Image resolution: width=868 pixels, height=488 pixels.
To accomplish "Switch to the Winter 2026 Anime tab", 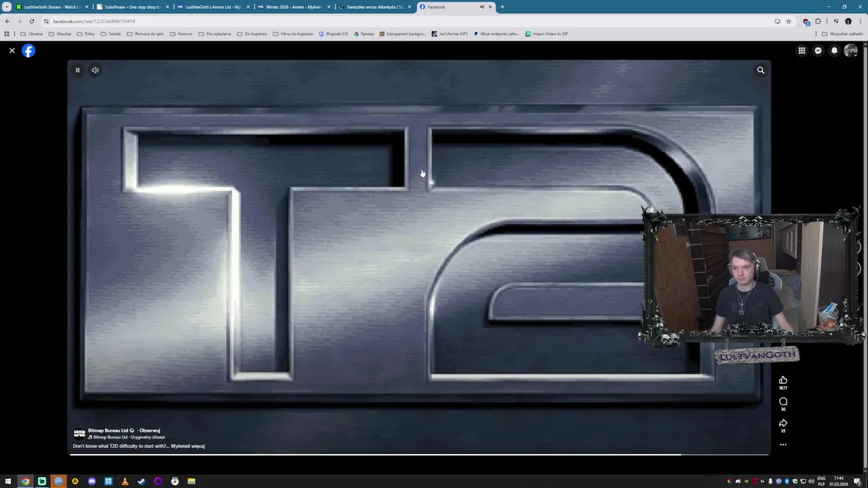I will click(x=294, y=7).
